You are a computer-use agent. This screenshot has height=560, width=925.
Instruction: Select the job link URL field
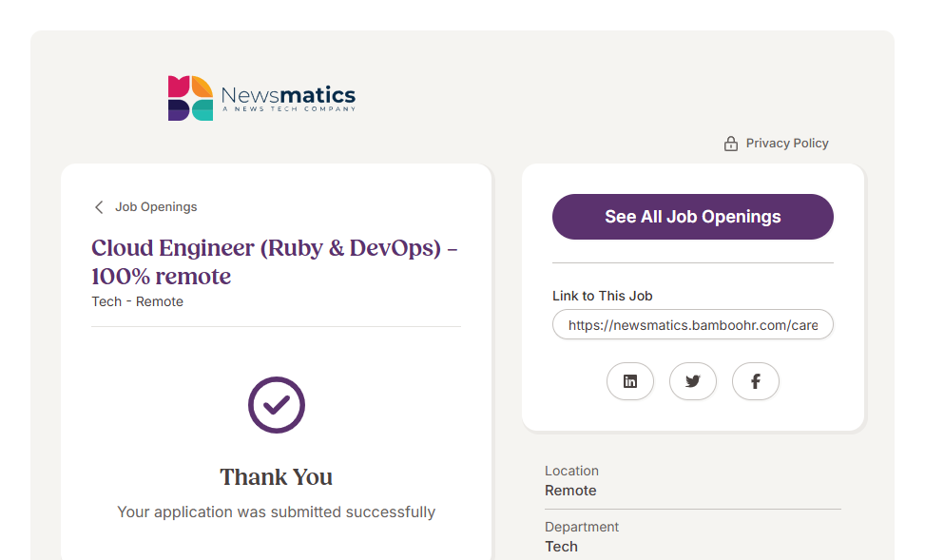692,325
